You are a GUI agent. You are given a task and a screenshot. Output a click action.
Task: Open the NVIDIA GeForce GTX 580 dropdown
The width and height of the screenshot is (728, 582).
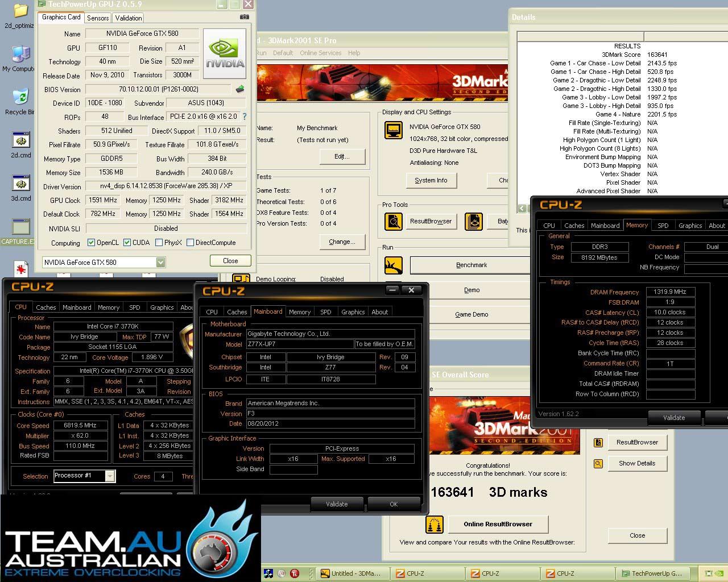click(x=104, y=262)
